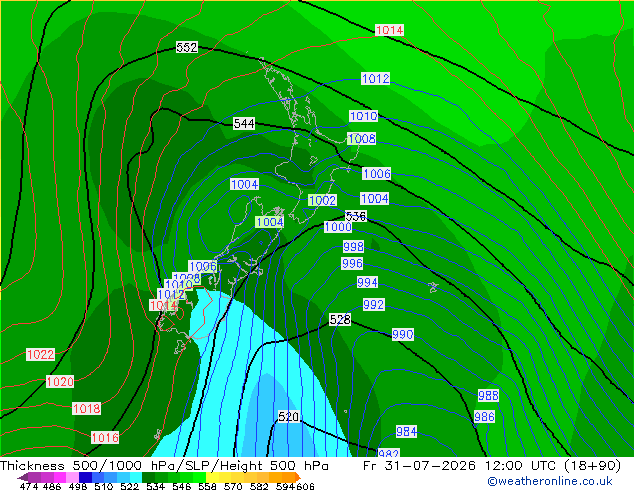The image size is (634, 490).
Task: Click the blue '994' isobar label
Action: click(x=368, y=282)
